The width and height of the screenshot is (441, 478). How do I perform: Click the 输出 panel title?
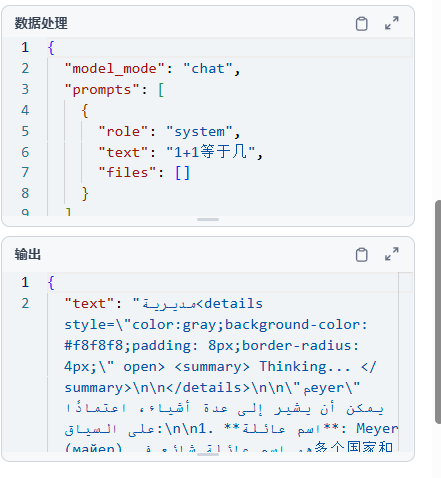[28, 254]
